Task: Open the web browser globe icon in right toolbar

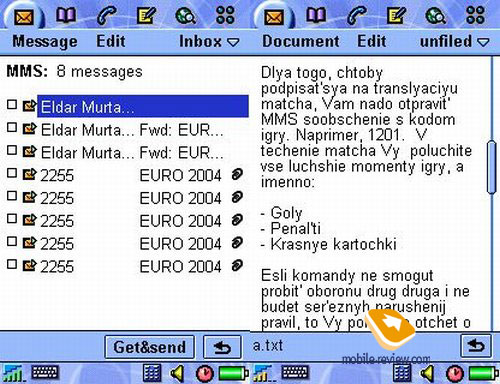Action: [x=436, y=16]
